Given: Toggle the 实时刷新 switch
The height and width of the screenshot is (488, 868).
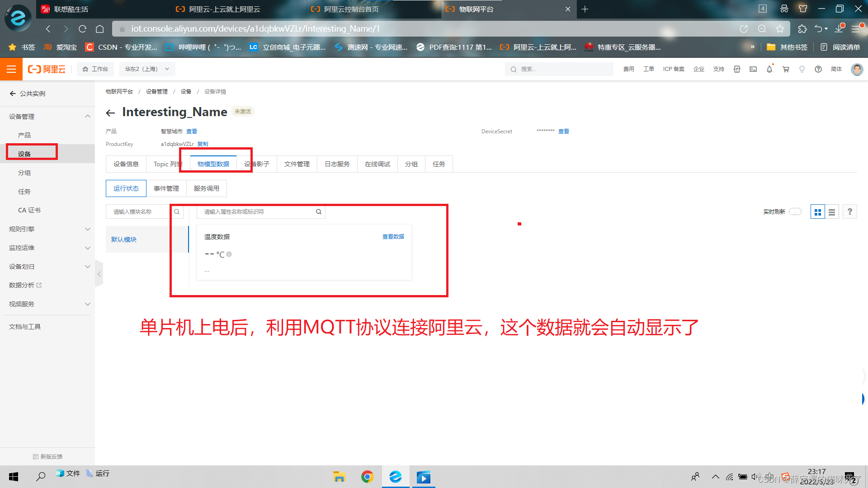Looking at the screenshot, I should 795,211.
